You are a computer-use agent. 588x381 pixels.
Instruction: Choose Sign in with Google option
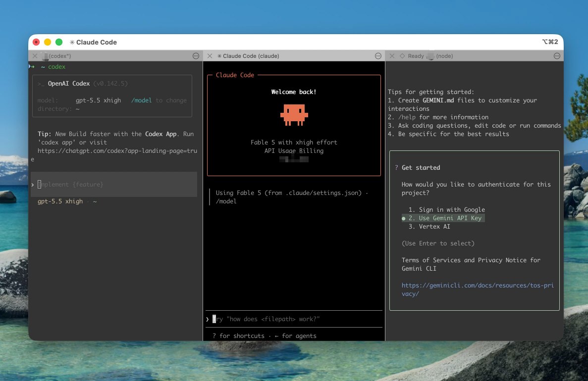tap(447, 210)
